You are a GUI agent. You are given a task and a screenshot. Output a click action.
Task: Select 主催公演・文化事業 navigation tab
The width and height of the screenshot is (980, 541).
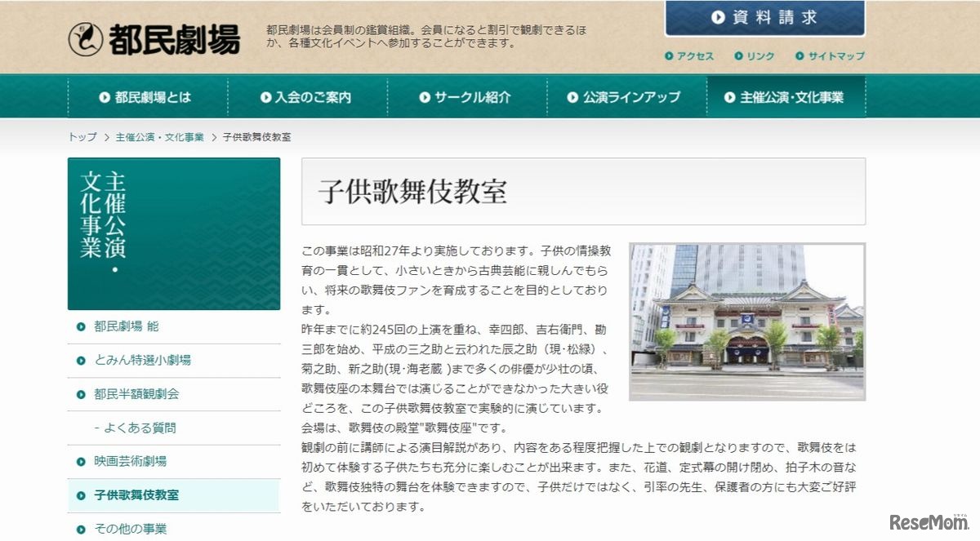click(785, 97)
